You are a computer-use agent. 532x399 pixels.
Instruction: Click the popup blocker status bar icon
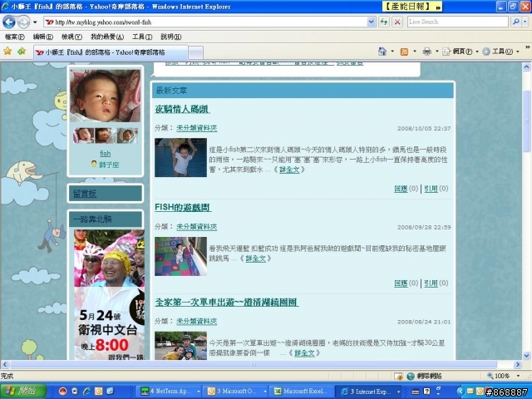(x=398, y=376)
